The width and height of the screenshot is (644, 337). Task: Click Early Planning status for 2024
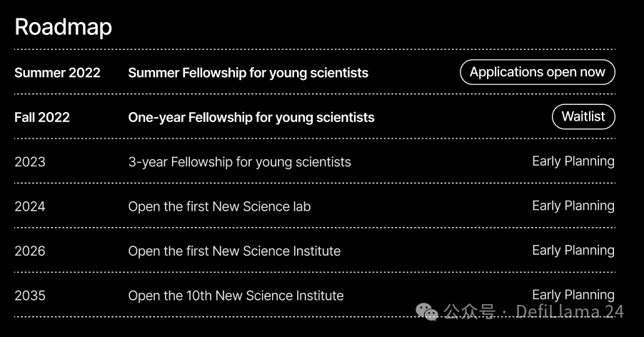click(x=573, y=206)
